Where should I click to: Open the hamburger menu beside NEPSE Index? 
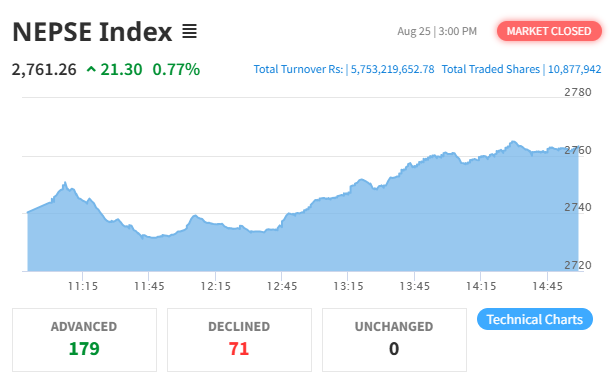(189, 31)
